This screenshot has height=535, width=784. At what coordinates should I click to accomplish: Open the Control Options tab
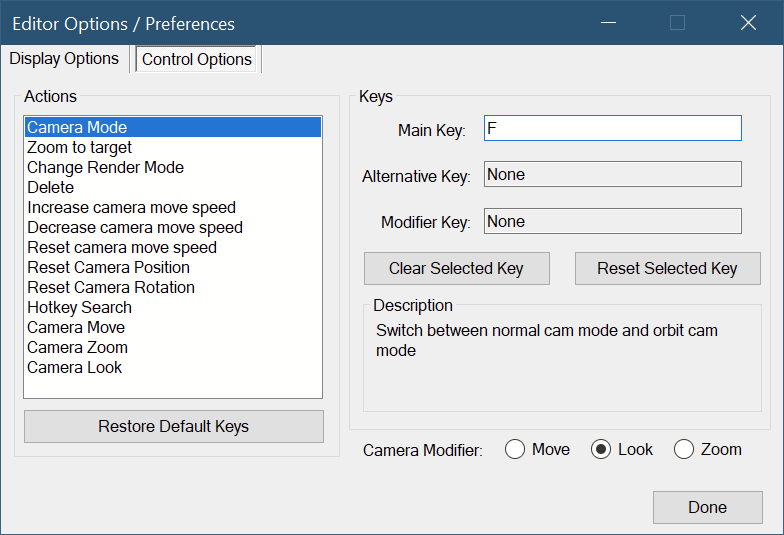[197, 60]
